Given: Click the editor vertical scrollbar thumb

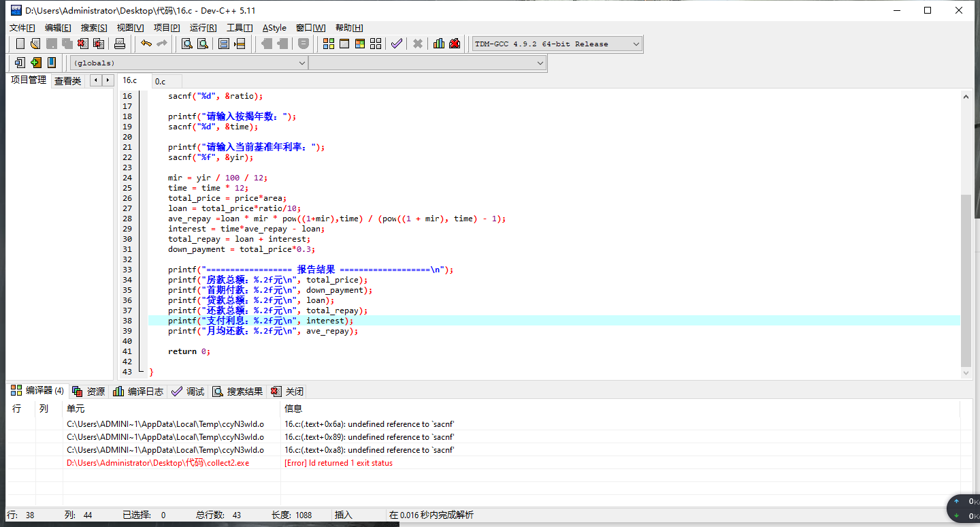Looking at the screenshot, I should pyautogui.click(x=966, y=281).
